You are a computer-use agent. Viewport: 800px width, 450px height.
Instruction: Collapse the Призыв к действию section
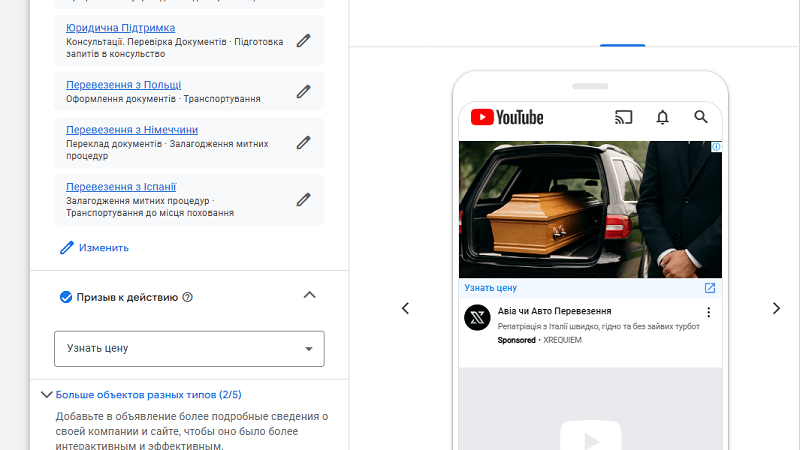click(x=310, y=295)
